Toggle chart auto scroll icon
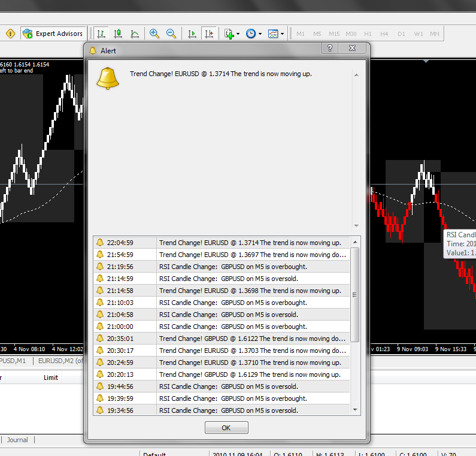The image size is (476, 456). (192, 34)
